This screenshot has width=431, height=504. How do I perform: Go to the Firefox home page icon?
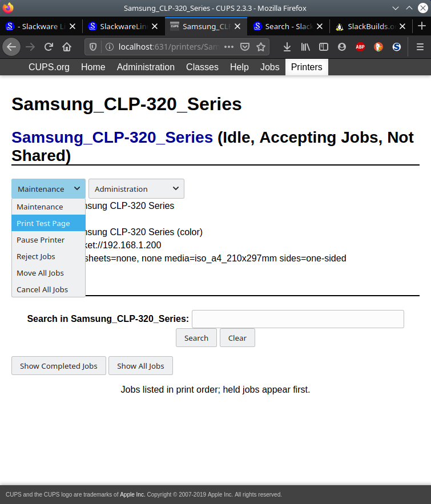point(67,47)
